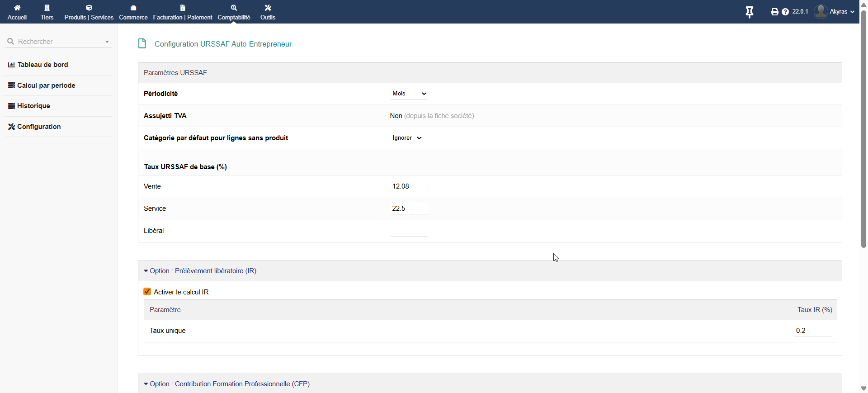Click the Accueil home icon

point(17,8)
